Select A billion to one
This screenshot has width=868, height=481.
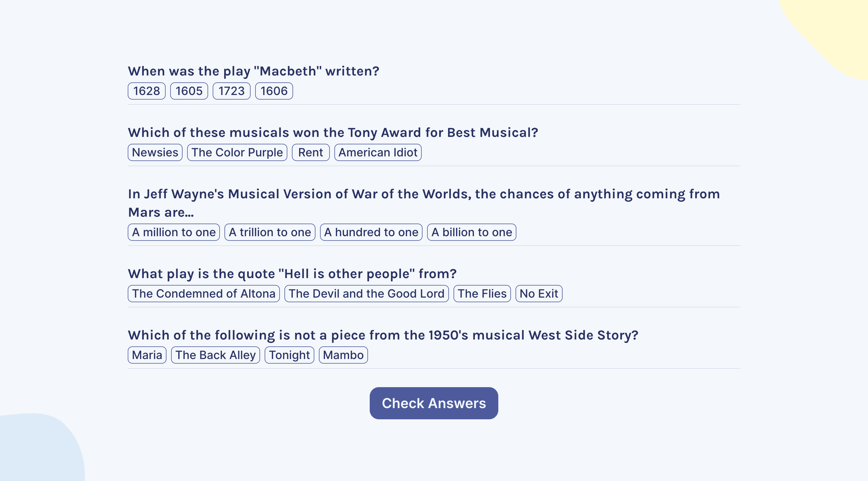pyautogui.click(x=472, y=232)
